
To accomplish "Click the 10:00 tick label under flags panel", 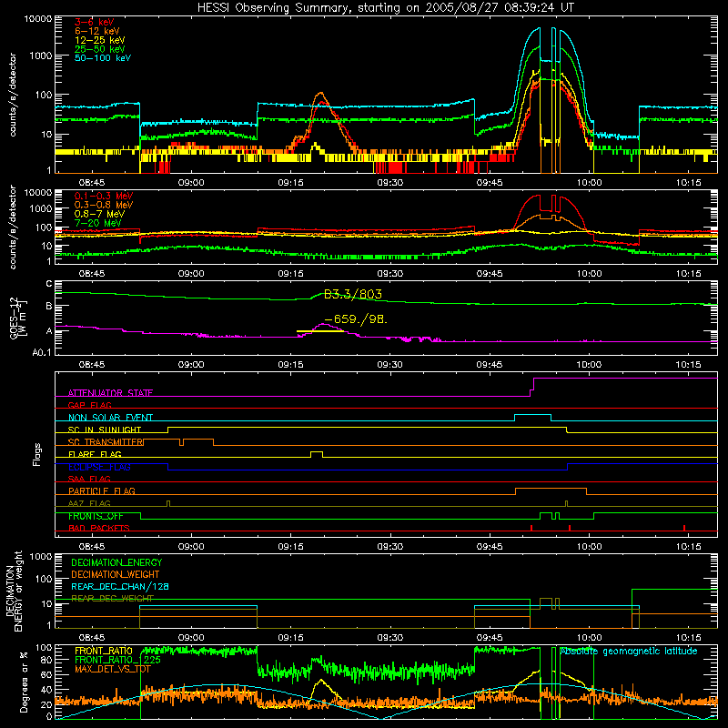I will [x=589, y=547].
